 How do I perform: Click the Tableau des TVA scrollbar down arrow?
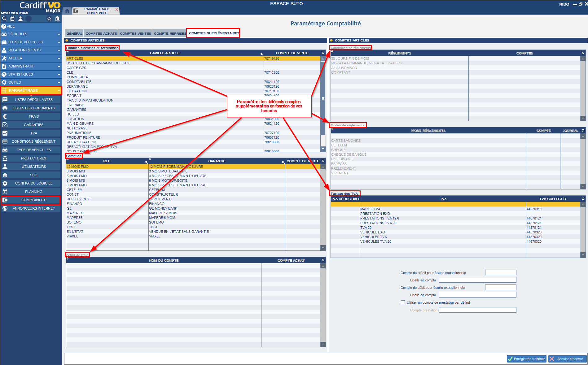[583, 255]
